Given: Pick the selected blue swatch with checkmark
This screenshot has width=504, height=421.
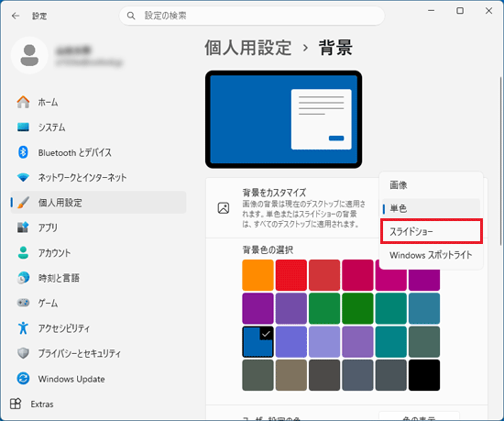Looking at the screenshot, I should point(257,341).
